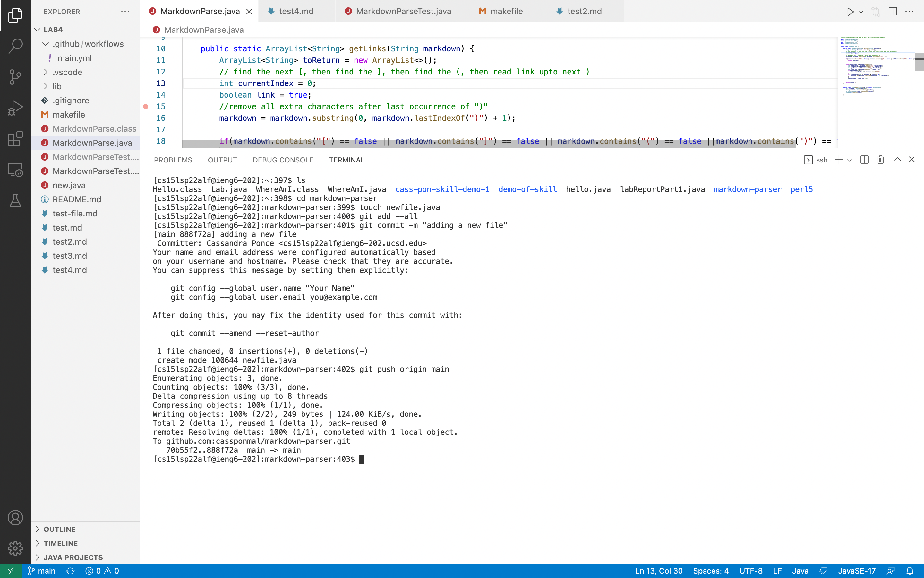Split the terminal panel
Viewport: 924px width, 578px height.
[x=864, y=160]
